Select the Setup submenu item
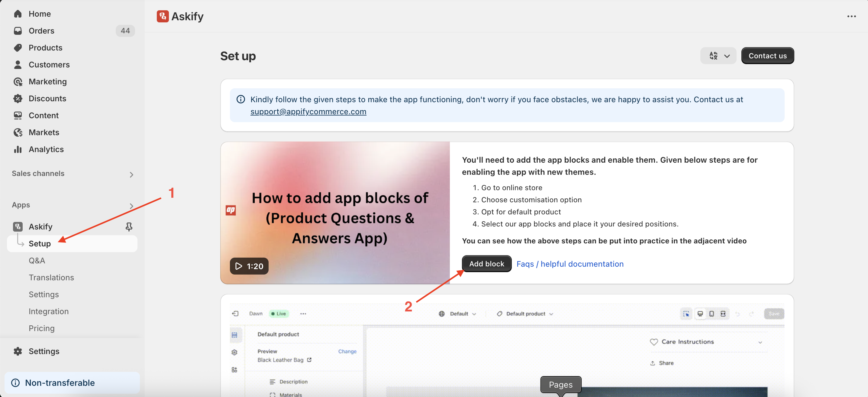Screen dimensions: 868x397 [x=72, y=243]
